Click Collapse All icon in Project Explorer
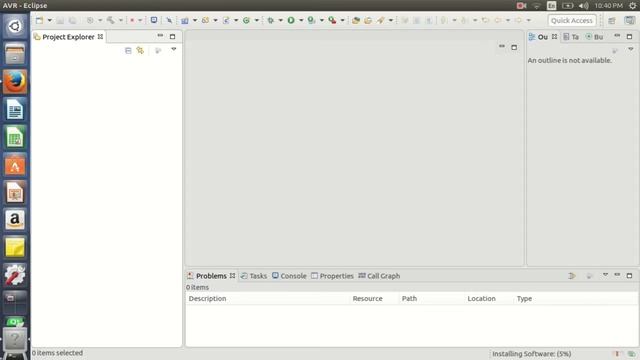The height and width of the screenshot is (360, 640). coord(128,50)
